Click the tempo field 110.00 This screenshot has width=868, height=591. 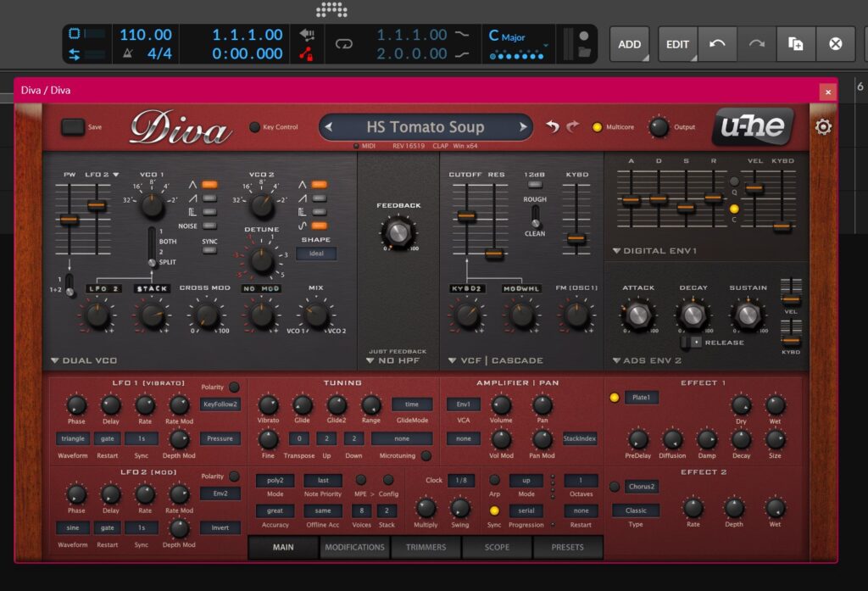(146, 35)
